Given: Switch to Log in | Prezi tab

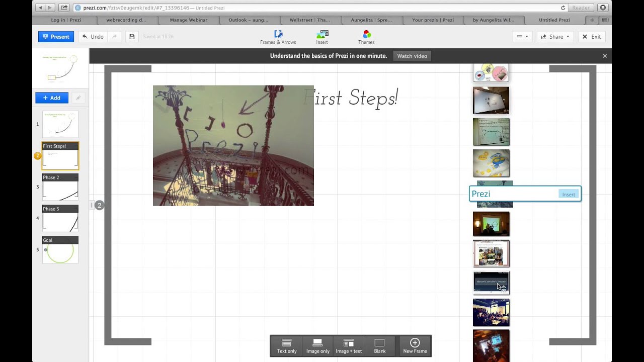Looking at the screenshot, I should tap(66, 20).
